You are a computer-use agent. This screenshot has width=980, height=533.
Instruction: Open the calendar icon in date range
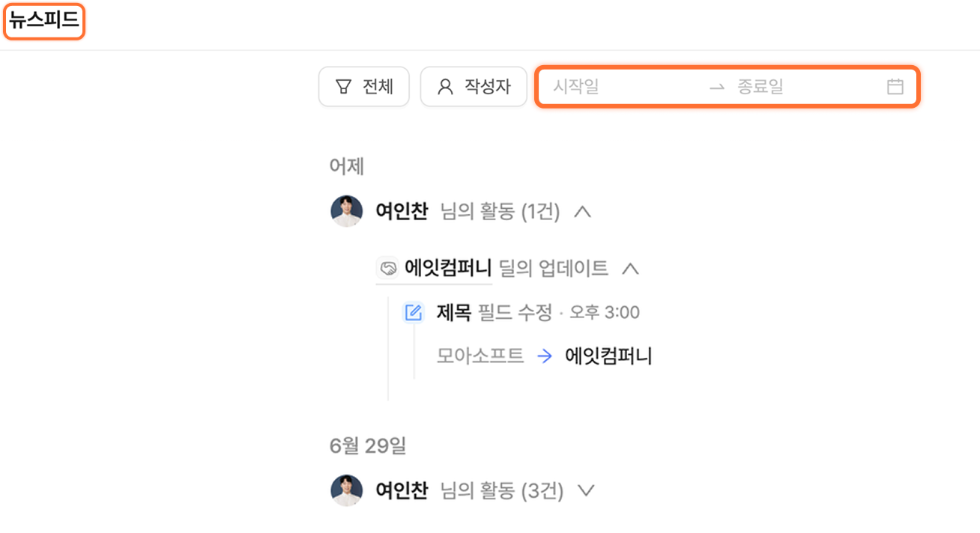pos(895,87)
